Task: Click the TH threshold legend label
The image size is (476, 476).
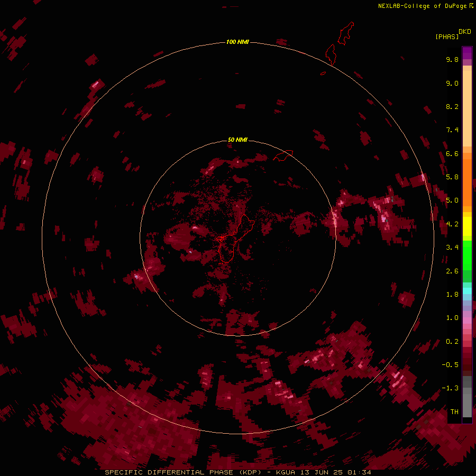Action: pos(454,412)
